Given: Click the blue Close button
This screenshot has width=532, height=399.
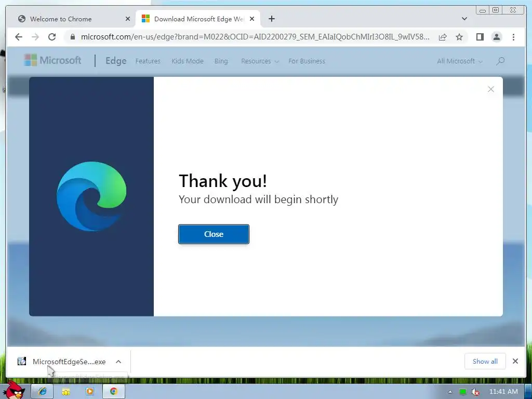Looking at the screenshot, I should coord(214,234).
